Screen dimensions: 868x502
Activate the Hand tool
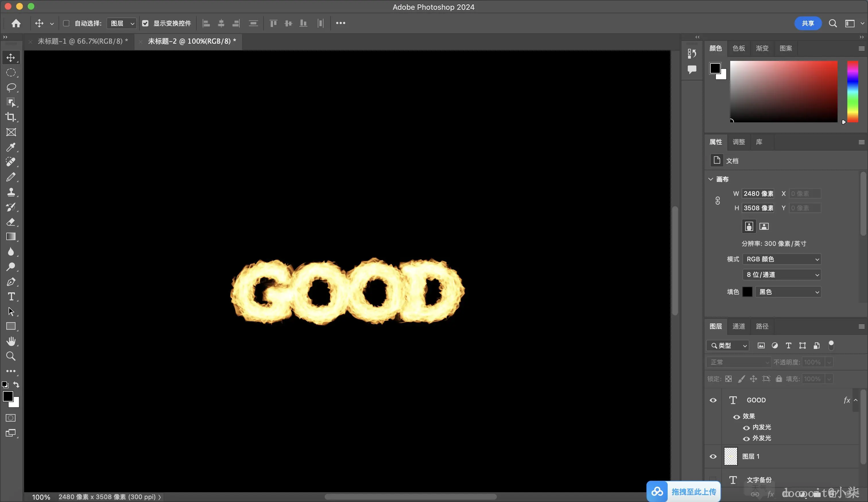coord(11,341)
